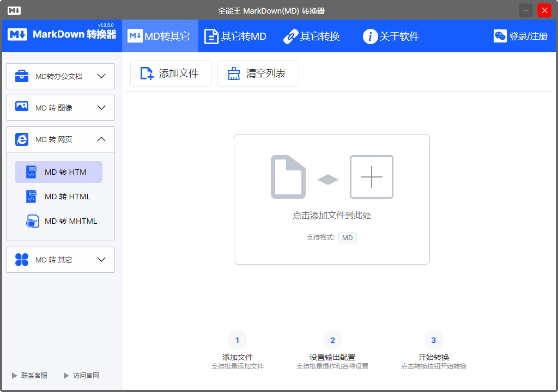Click the briefcase icon of MD转办公文档
The width and height of the screenshot is (558, 392).
pos(22,76)
